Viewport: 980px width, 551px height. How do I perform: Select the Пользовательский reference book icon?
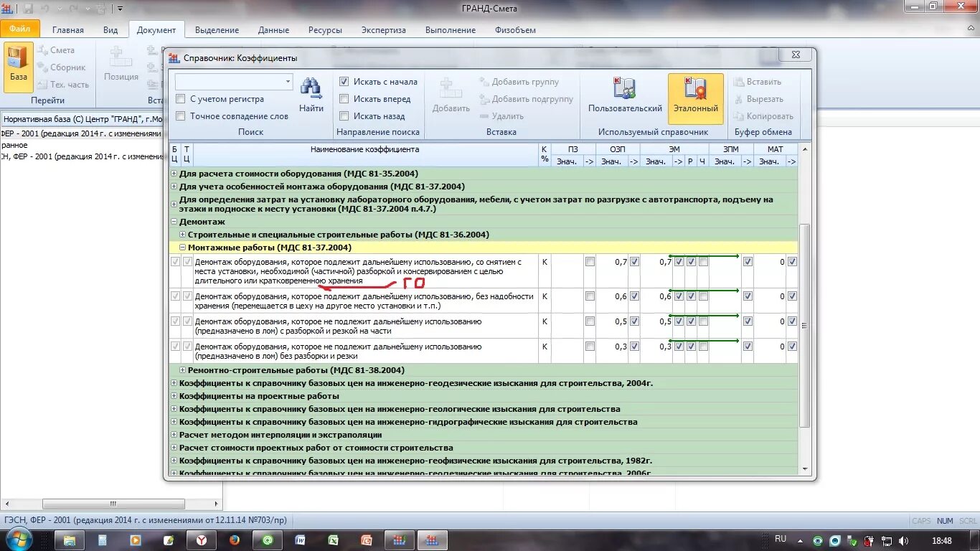tap(625, 88)
